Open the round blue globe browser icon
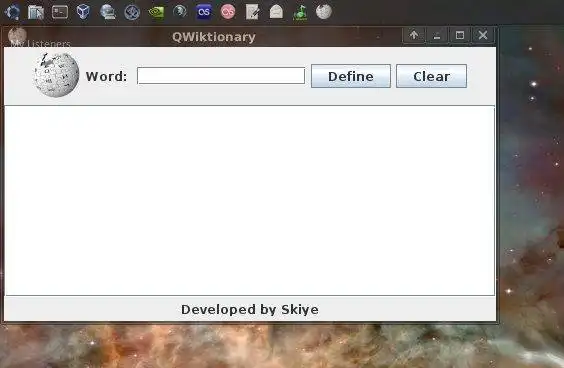564x368 pixels. coord(132,12)
